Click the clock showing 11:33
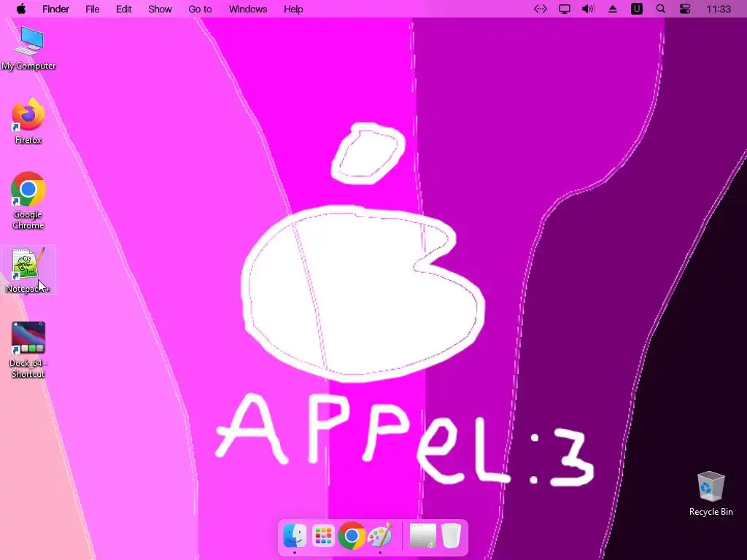Viewport: 747px width, 560px height. [719, 9]
